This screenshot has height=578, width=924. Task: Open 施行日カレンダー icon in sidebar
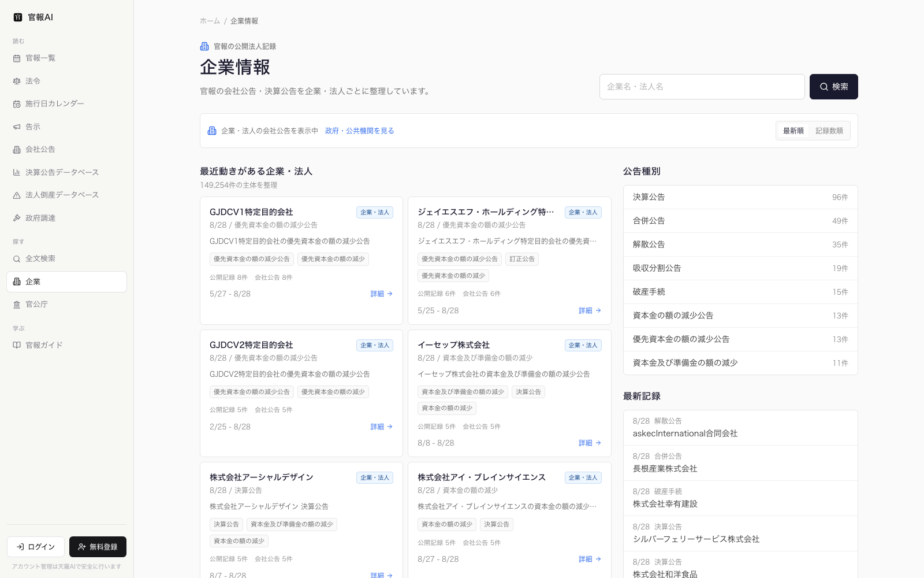17,104
